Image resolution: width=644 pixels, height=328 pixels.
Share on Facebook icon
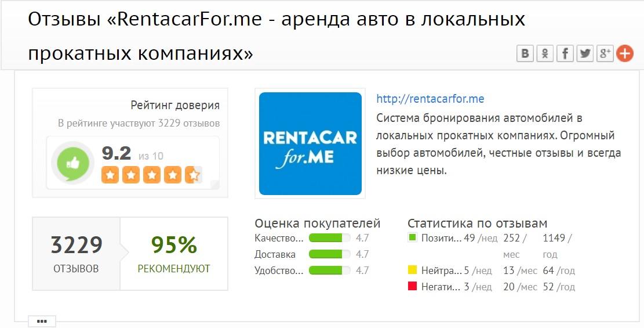click(x=565, y=53)
